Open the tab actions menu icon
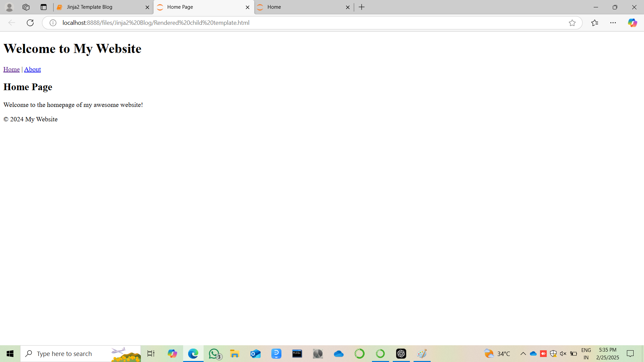The height and width of the screenshot is (362, 644). click(x=43, y=7)
